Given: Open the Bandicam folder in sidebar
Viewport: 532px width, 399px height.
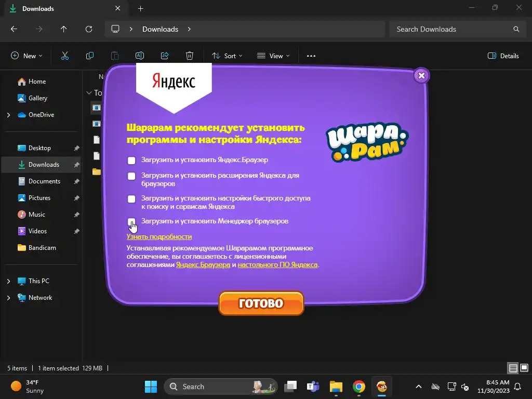Looking at the screenshot, I should coord(42,248).
